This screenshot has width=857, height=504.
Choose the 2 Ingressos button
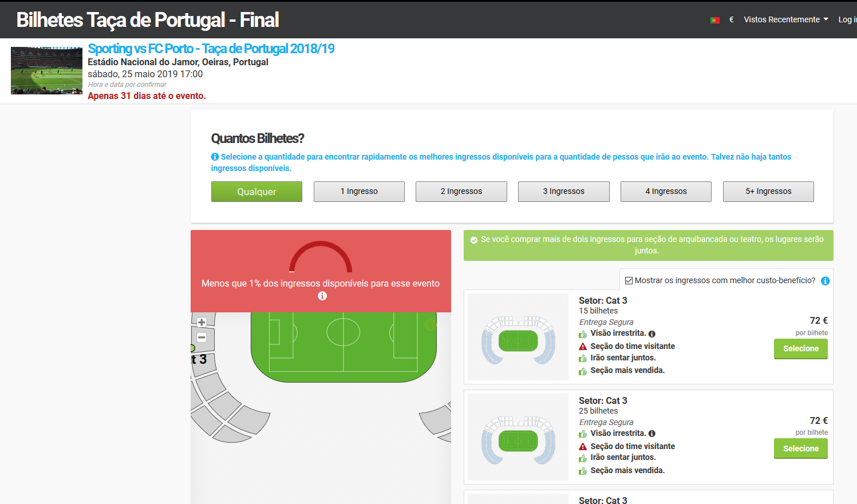tap(461, 192)
